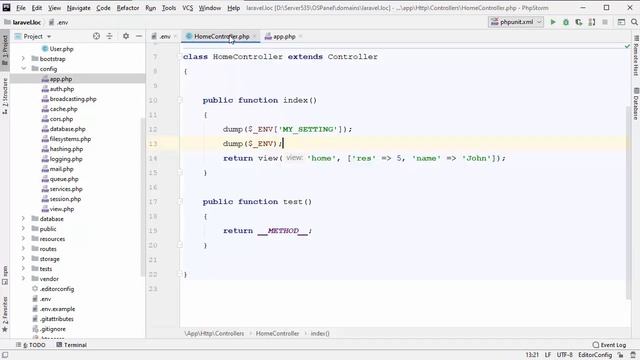Expand the database folder
The height and width of the screenshot is (360, 640).
pos(23,219)
